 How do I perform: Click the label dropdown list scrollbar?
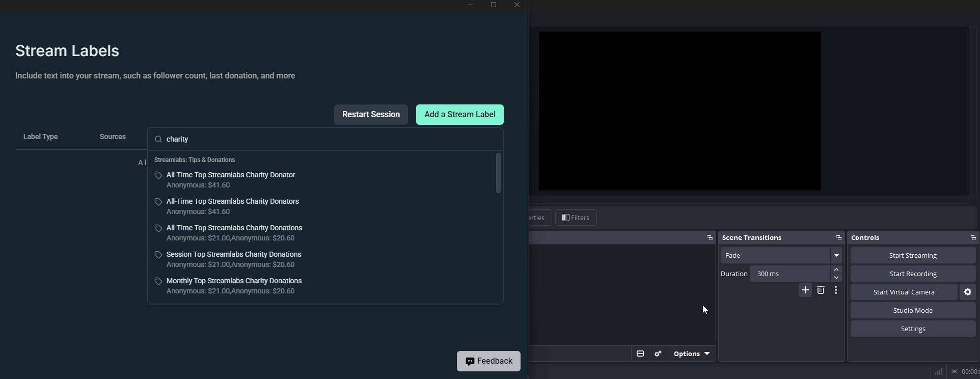click(x=498, y=173)
